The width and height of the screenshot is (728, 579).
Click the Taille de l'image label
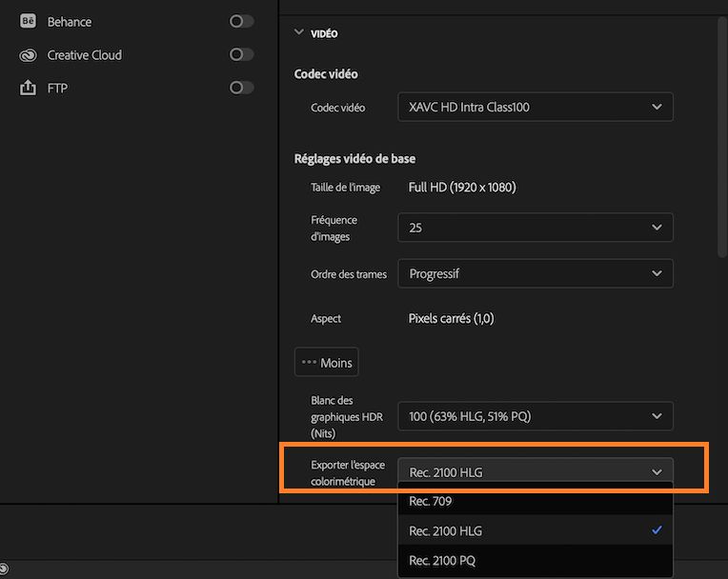(x=346, y=188)
